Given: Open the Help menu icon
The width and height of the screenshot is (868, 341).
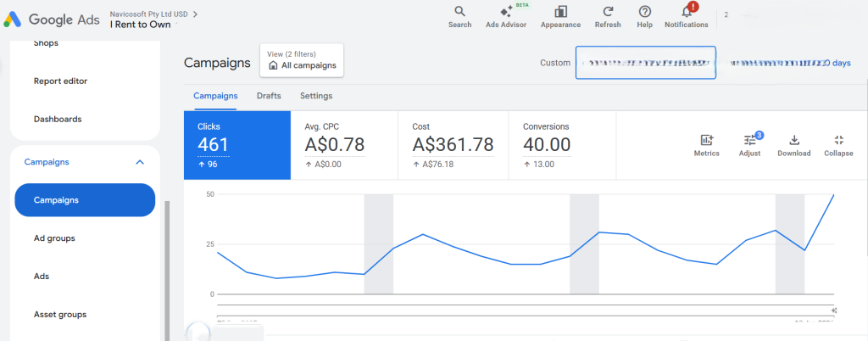Looking at the screenshot, I should 644,12.
